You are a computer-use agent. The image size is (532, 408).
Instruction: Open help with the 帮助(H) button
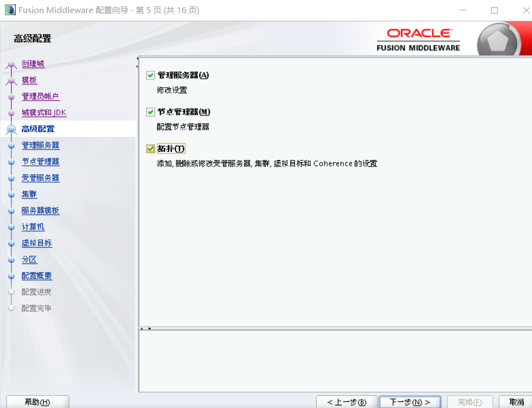point(37,401)
